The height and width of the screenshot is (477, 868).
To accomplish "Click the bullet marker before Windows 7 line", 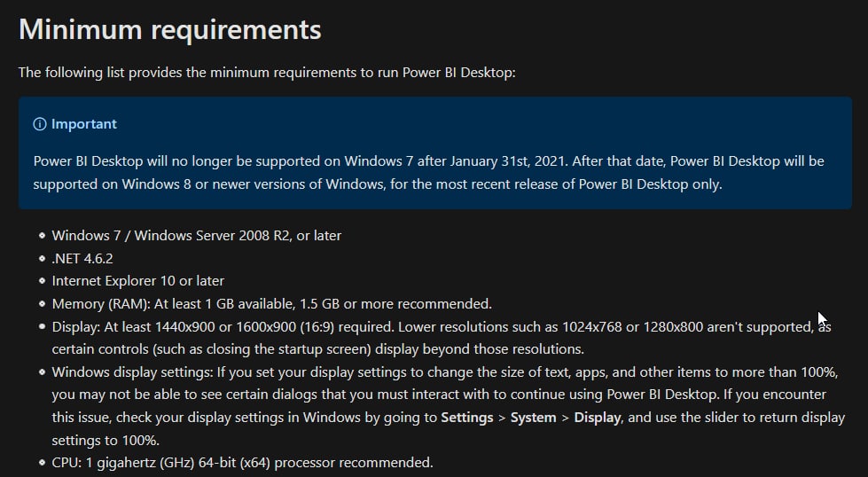I will [42, 236].
